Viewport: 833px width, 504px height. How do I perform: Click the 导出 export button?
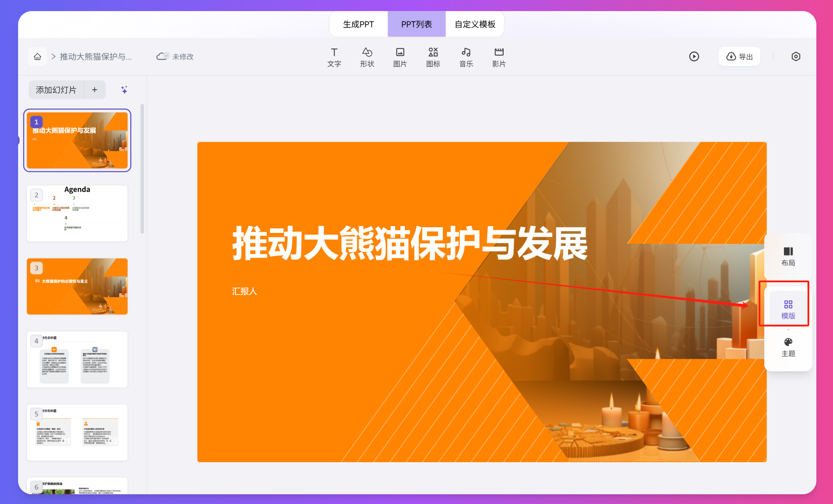pyautogui.click(x=739, y=57)
